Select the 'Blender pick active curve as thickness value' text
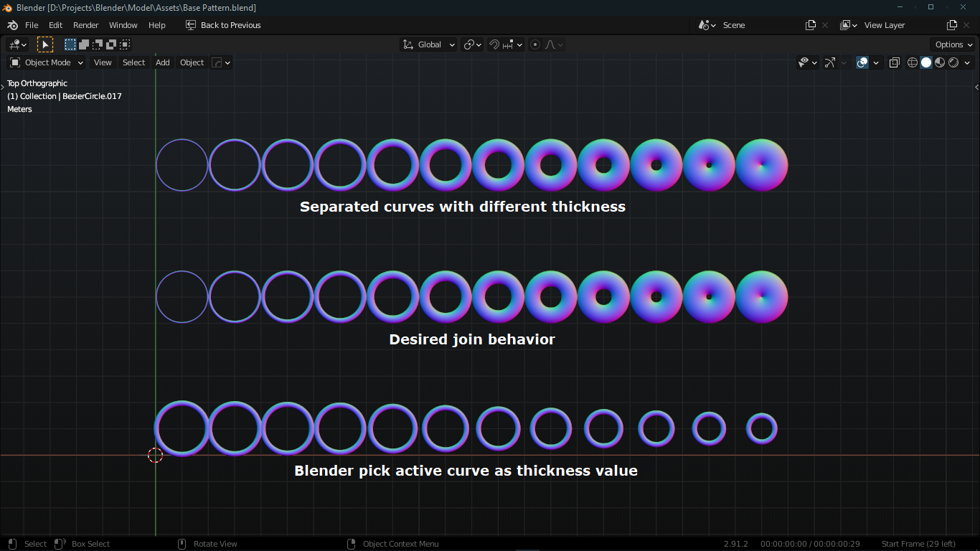The height and width of the screenshot is (551, 980). [466, 471]
